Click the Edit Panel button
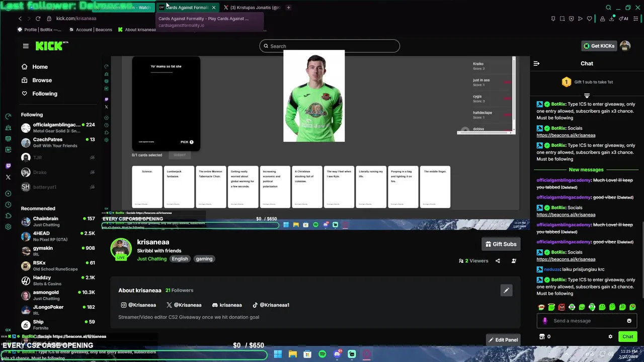Viewport: 644px width, 362px height. pos(503,340)
